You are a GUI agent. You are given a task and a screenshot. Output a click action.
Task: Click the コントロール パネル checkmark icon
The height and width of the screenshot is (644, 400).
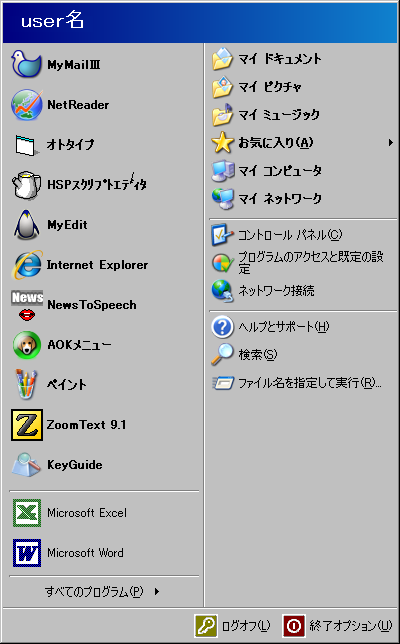click(x=223, y=235)
